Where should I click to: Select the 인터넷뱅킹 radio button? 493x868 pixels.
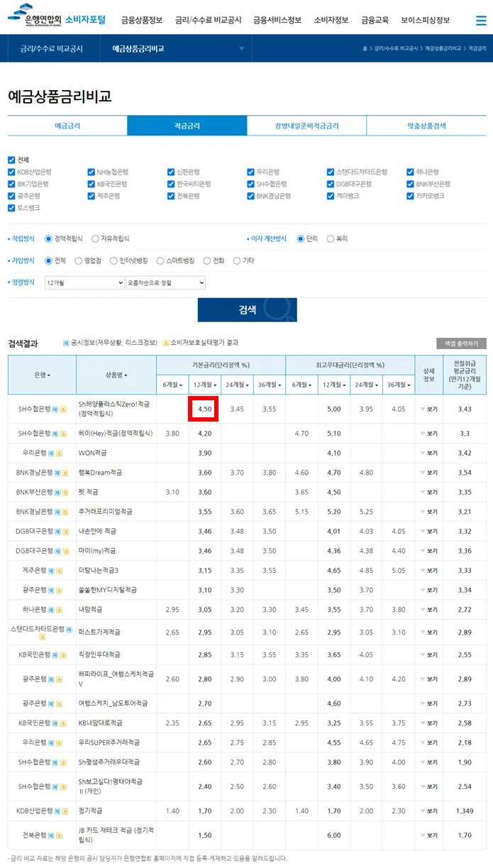(113, 261)
